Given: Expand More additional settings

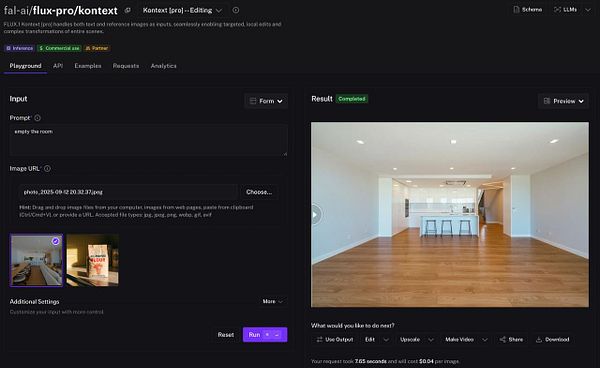Looking at the screenshot, I should coord(272,301).
